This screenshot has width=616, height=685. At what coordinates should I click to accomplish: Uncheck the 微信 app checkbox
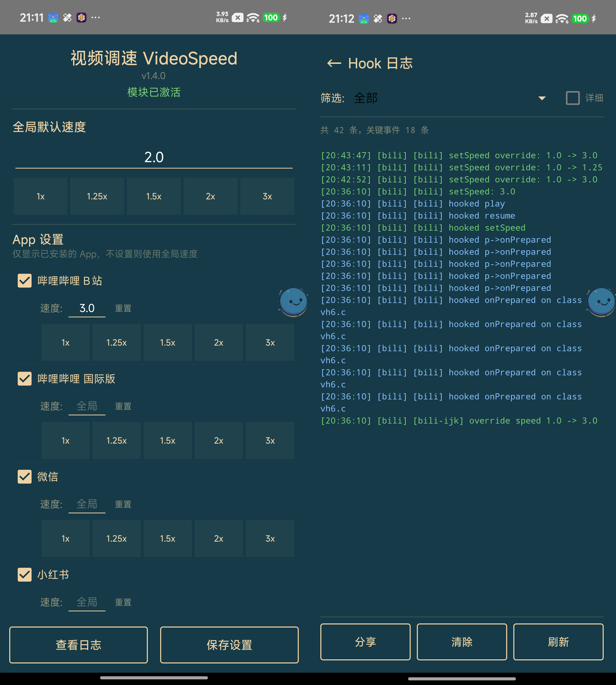(x=24, y=477)
